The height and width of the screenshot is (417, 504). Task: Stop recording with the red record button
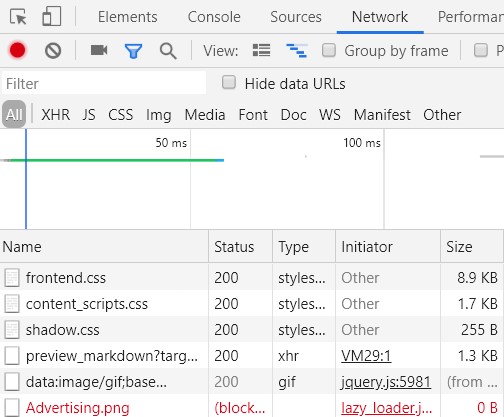pos(17,50)
